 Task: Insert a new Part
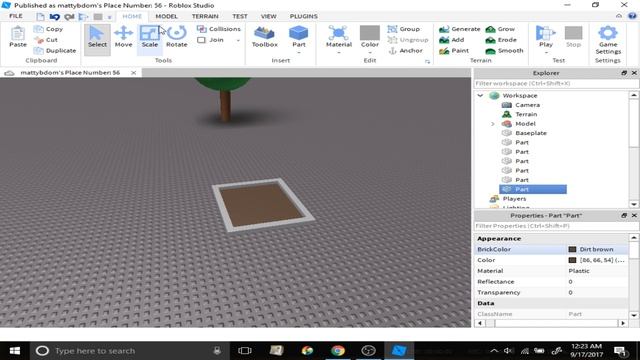299,36
